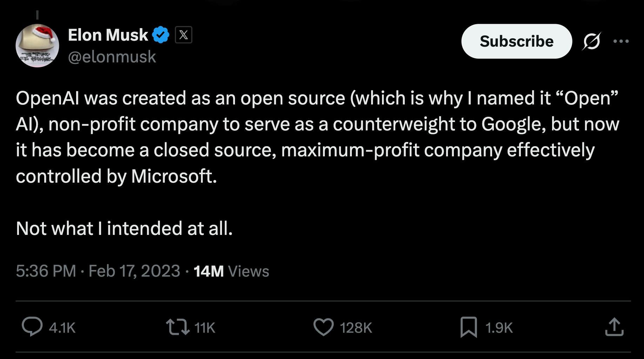The image size is (644, 359).
Task: Open the 14M Views link
Action: click(231, 271)
